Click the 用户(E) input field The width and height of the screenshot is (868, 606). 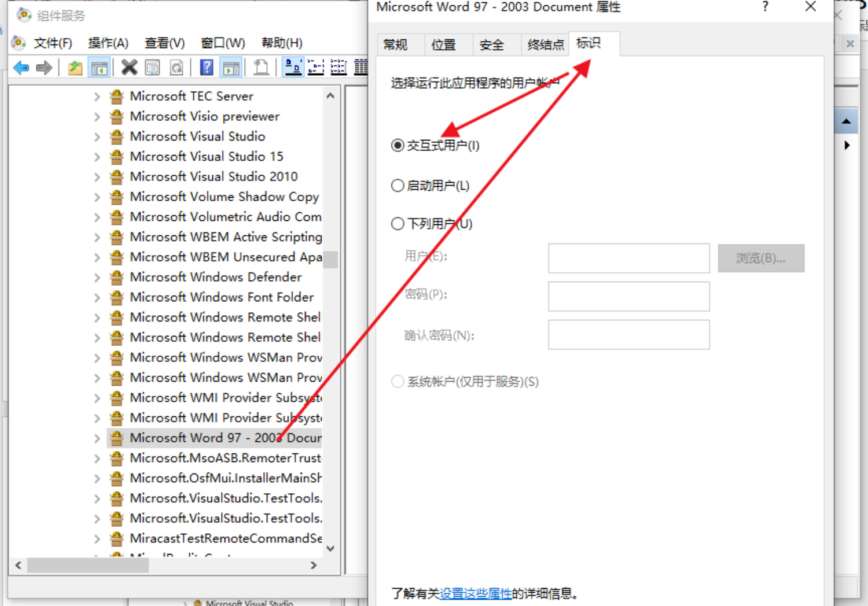[x=629, y=258]
